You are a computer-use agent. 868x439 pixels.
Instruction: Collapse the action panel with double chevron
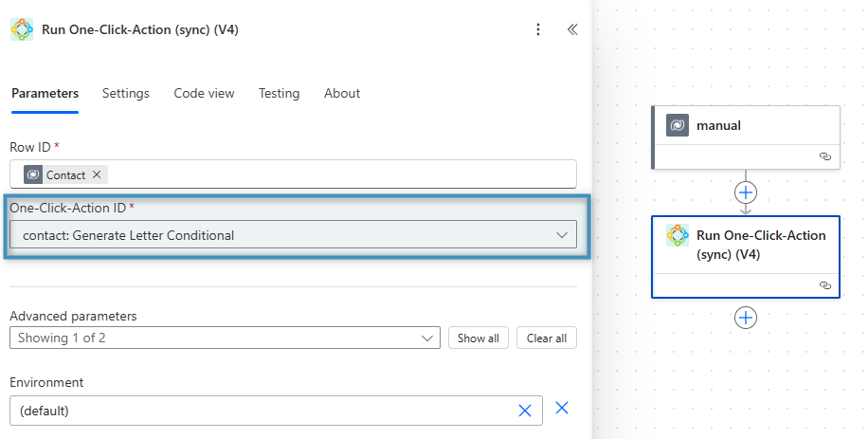coord(572,29)
